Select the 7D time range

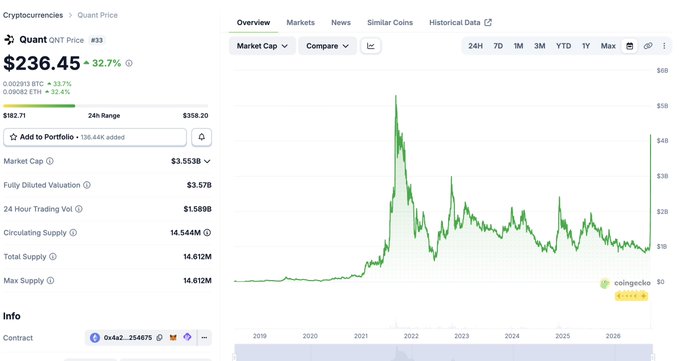[x=498, y=46]
